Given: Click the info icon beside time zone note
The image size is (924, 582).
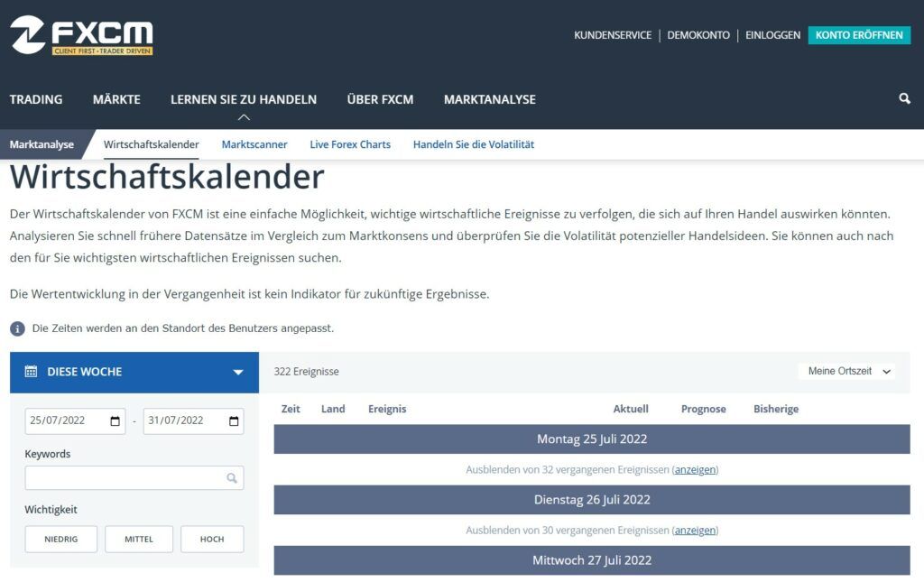Looking at the screenshot, I should (x=18, y=328).
